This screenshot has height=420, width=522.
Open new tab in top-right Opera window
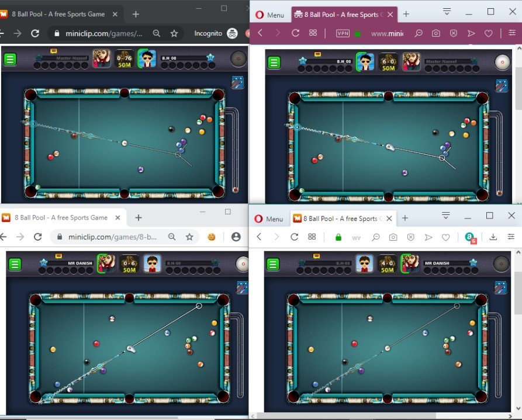click(406, 14)
